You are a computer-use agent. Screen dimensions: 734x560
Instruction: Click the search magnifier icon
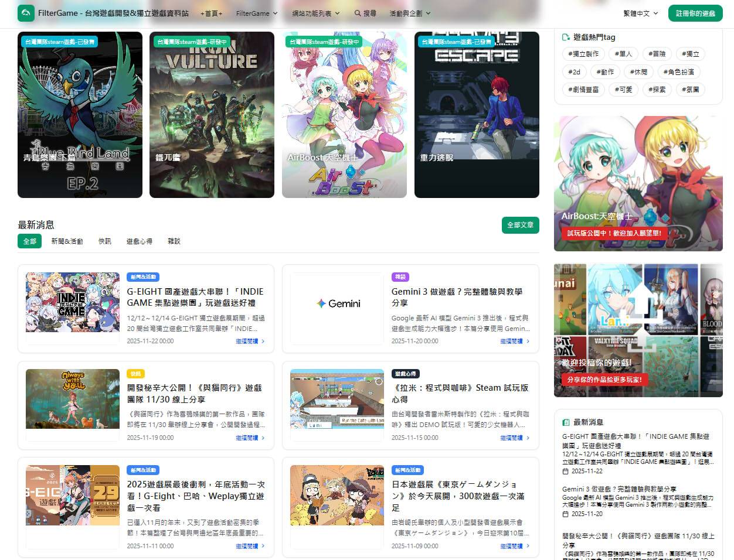pos(358,13)
